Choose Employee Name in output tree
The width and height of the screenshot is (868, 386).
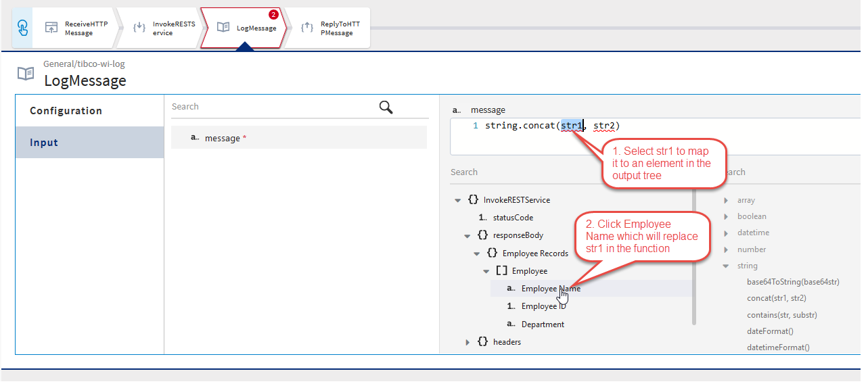(550, 289)
